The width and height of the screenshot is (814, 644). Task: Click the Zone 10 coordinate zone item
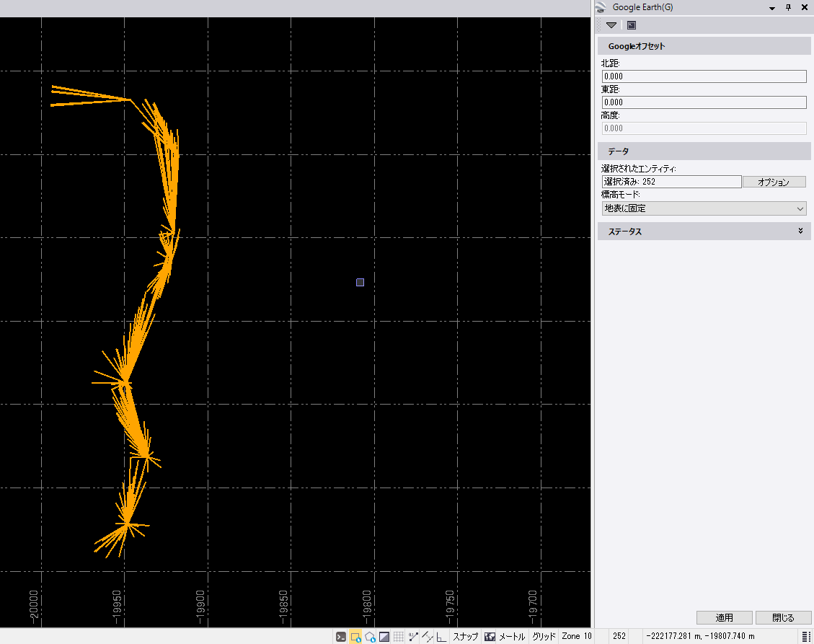click(576, 637)
